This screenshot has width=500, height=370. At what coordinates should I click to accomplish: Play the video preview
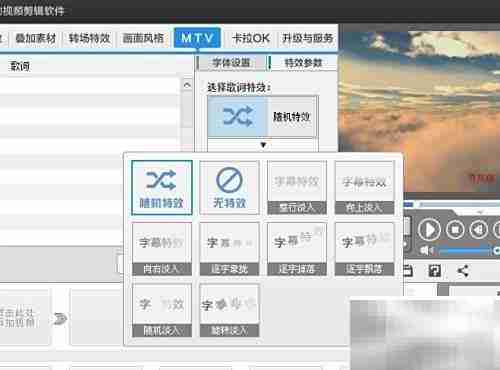pos(429,230)
